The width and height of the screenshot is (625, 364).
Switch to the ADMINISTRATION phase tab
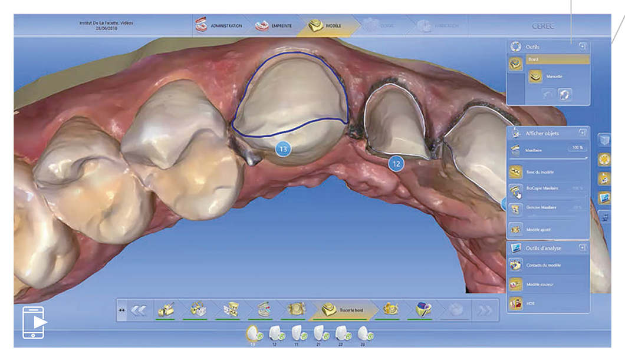(x=219, y=27)
